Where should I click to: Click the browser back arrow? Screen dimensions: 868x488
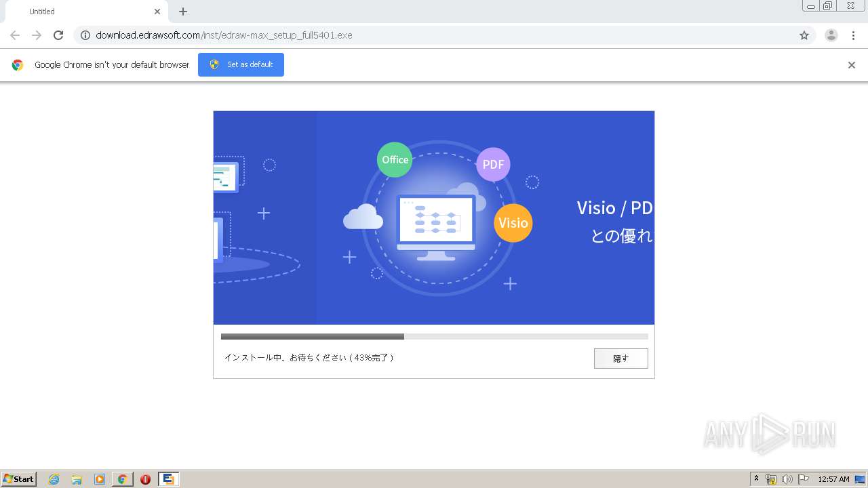point(15,35)
